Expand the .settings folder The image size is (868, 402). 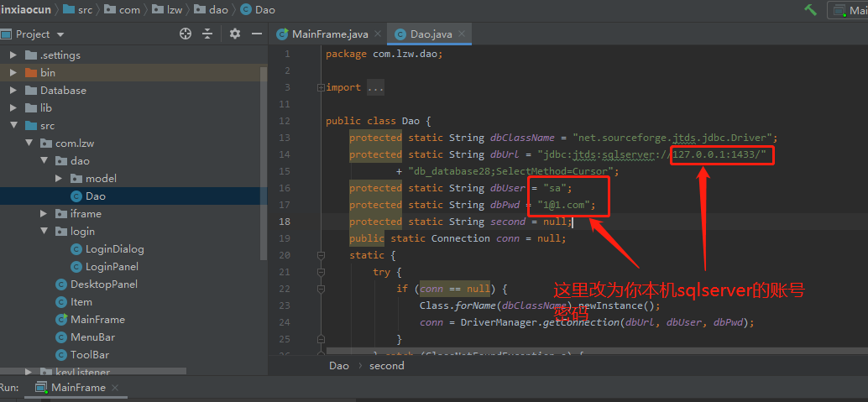[13, 55]
